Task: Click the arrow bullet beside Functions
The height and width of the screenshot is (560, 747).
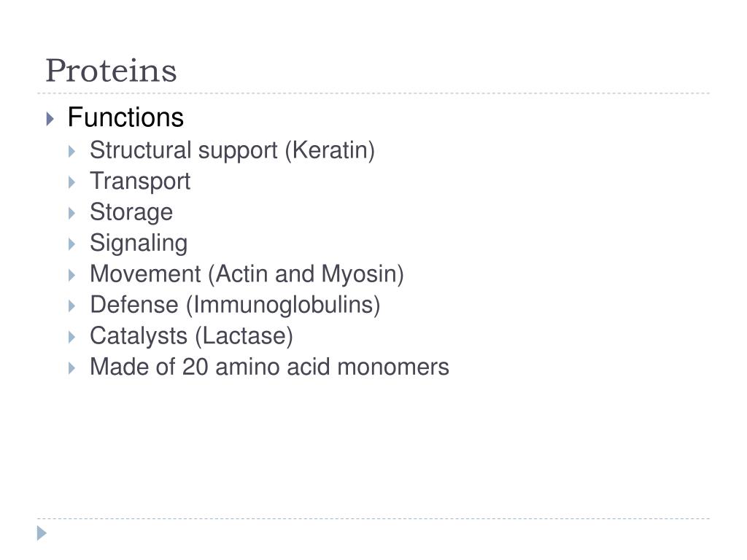Action: click(50, 119)
